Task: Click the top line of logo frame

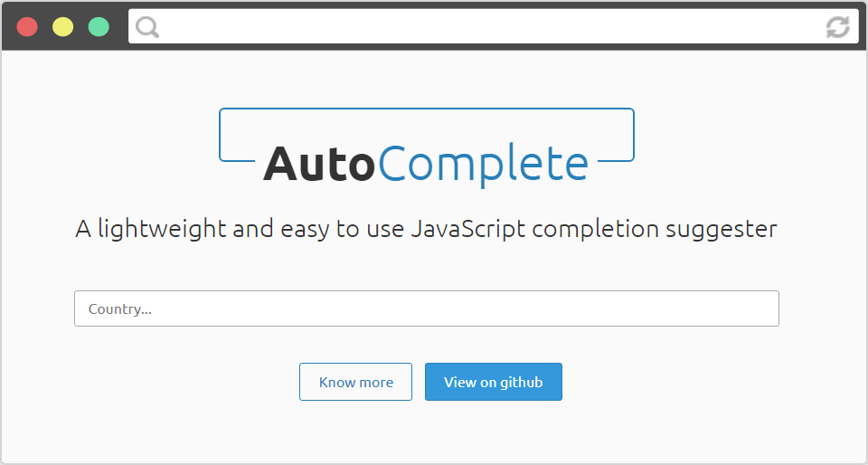Action: click(x=427, y=109)
